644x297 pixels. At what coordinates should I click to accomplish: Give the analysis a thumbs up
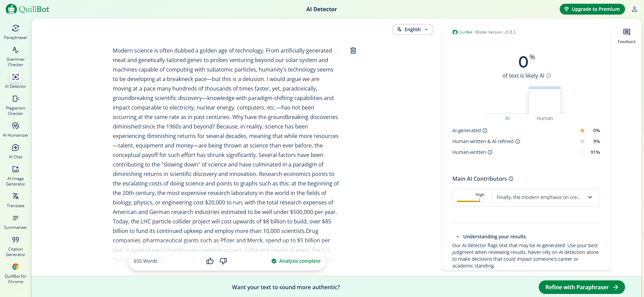click(210, 261)
